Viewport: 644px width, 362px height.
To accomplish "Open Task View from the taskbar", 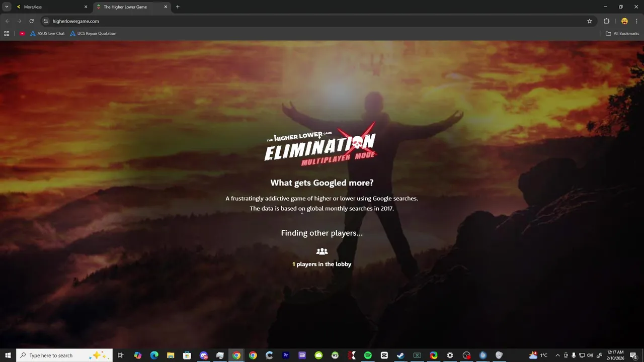I will pos(121,355).
